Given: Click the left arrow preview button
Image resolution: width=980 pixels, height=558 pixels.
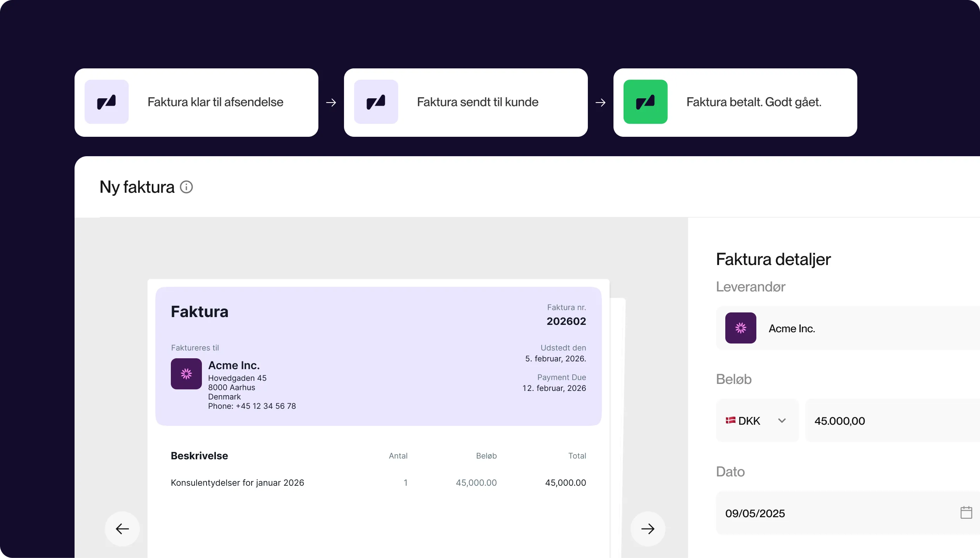Looking at the screenshot, I should [x=122, y=528].
